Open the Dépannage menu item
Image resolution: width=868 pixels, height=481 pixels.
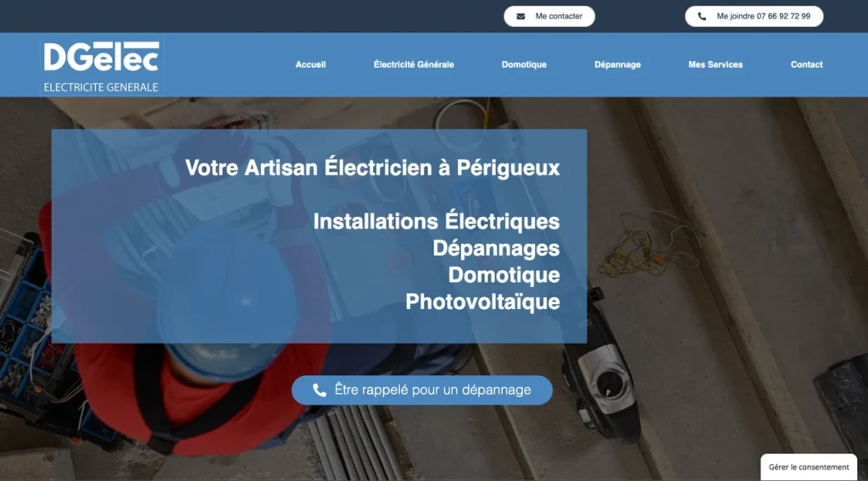coord(617,64)
